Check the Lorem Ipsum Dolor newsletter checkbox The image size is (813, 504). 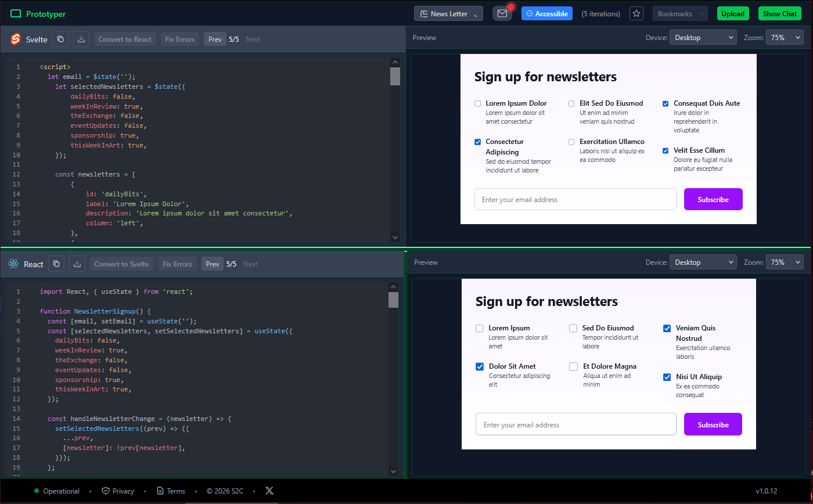(477, 103)
